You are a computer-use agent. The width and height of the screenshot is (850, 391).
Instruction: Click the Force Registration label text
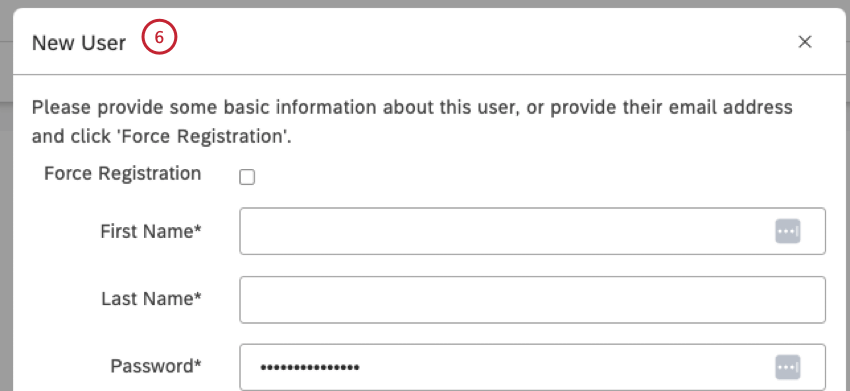(x=123, y=174)
